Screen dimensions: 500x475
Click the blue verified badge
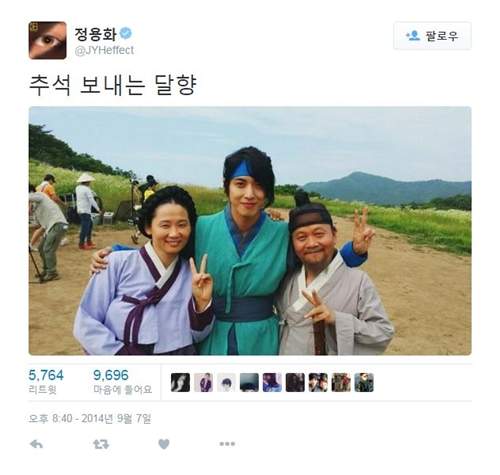click(126, 33)
